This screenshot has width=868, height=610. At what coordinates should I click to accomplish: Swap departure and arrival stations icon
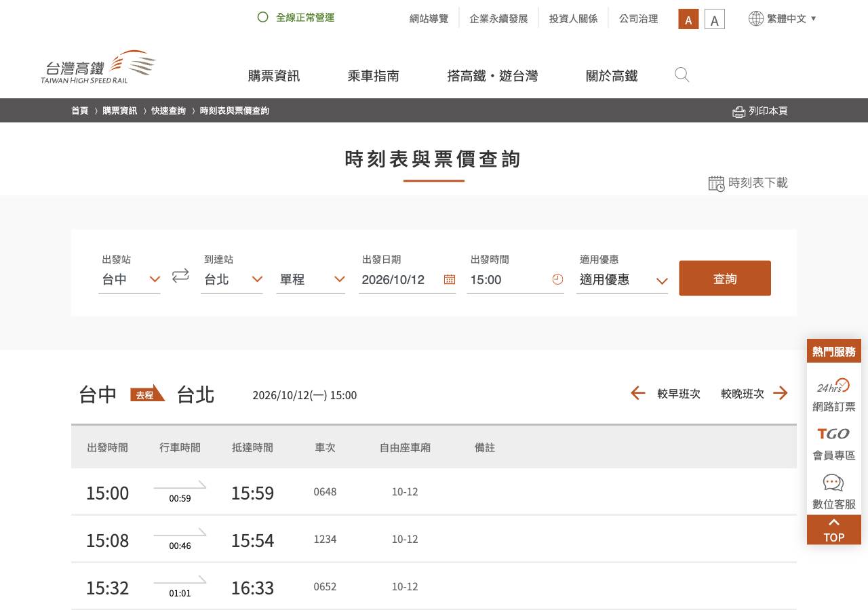(180, 275)
